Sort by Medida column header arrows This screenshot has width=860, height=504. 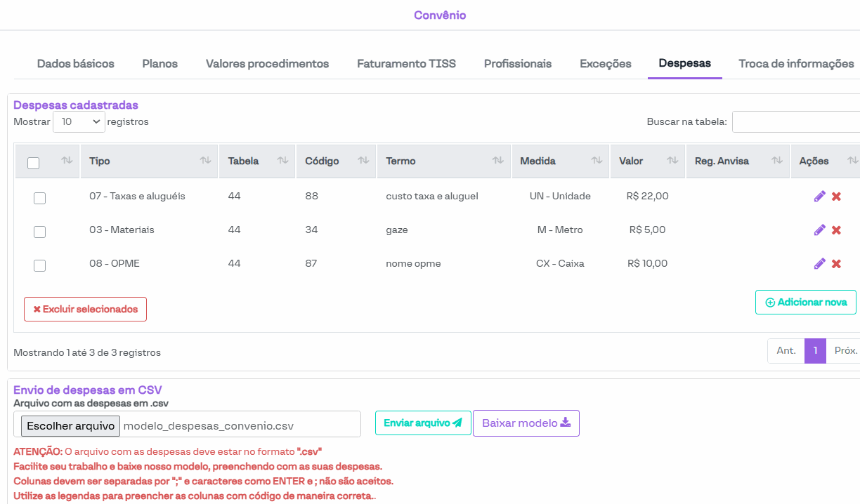(597, 161)
